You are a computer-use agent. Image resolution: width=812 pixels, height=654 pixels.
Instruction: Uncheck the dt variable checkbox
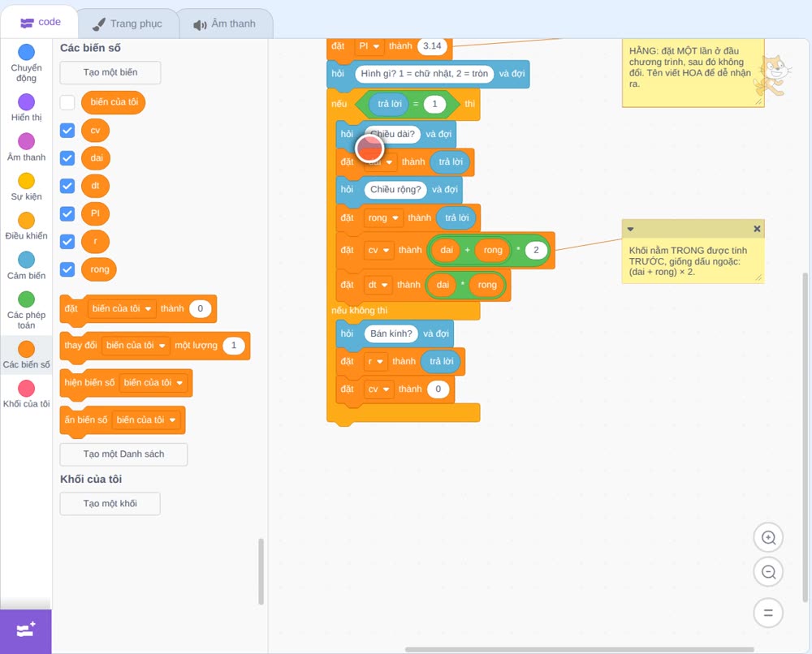(67, 186)
